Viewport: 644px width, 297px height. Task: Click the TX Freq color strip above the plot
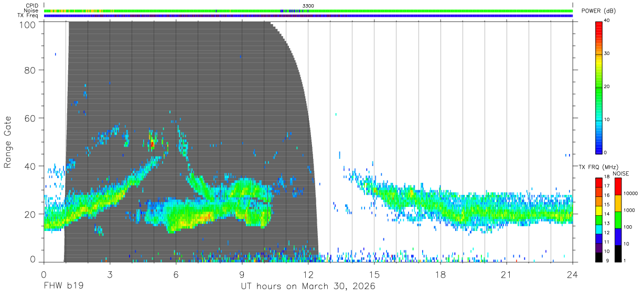point(308,16)
